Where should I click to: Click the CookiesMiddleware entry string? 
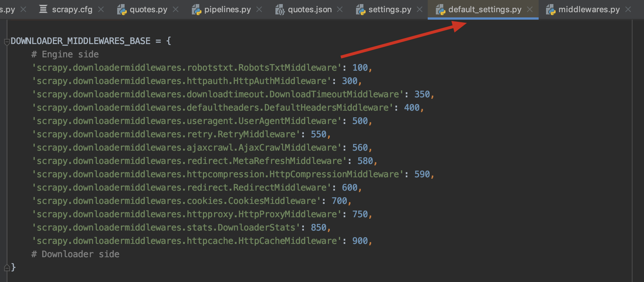176,201
